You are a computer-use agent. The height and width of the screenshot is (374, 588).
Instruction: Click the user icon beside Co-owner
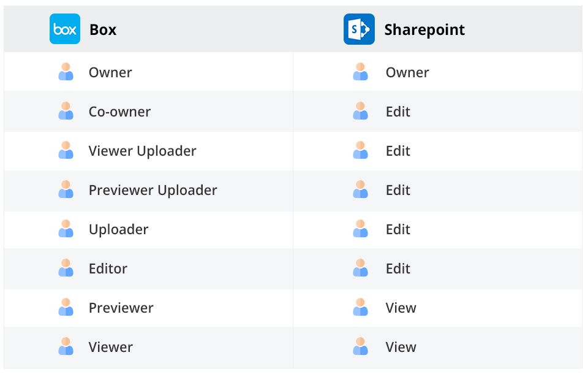66,111
